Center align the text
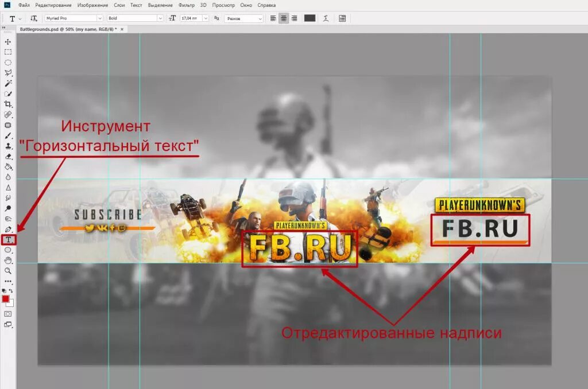This screenshot has height=389, width=588. coord(284,18)
